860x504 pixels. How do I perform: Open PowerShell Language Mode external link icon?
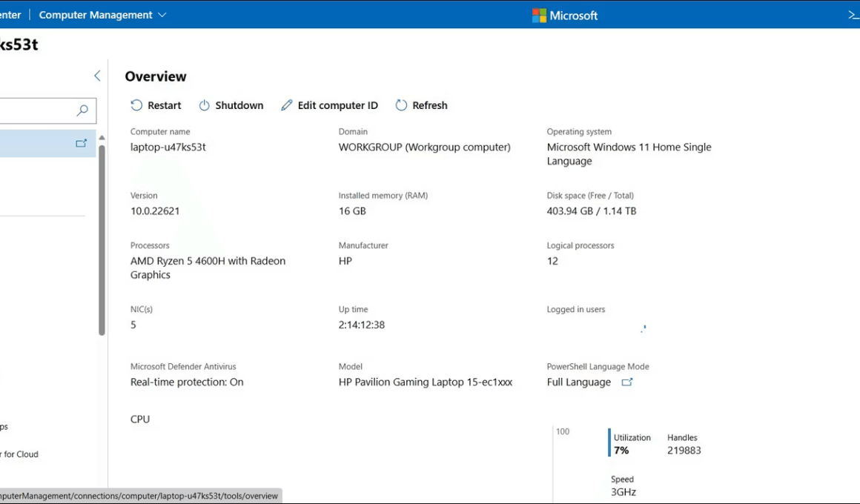click(x=627, y=382)
